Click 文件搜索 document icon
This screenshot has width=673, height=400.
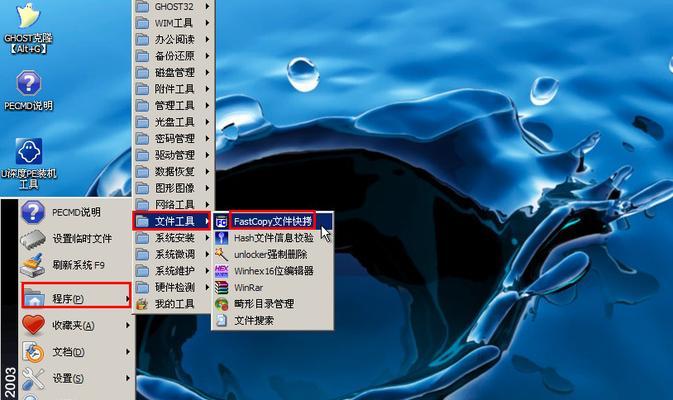tap(221, 320)
